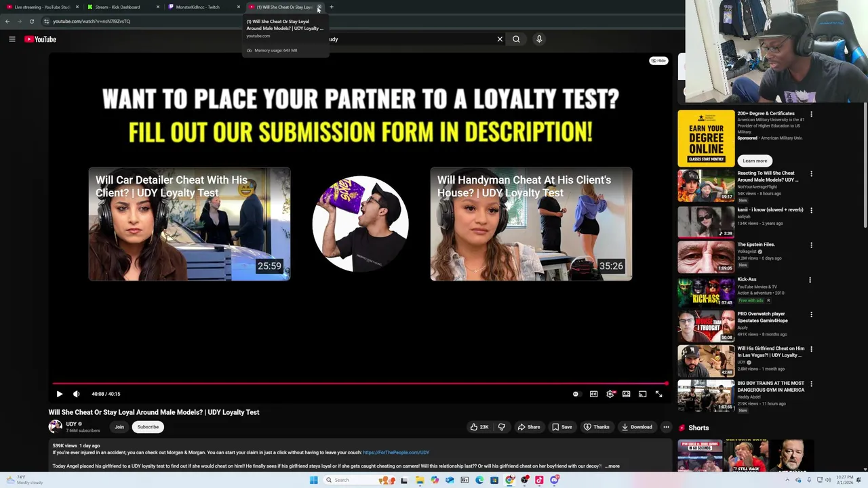The height and width of the screenshot is (488, 868).
Task: Share this video
Action: point(529,427)
